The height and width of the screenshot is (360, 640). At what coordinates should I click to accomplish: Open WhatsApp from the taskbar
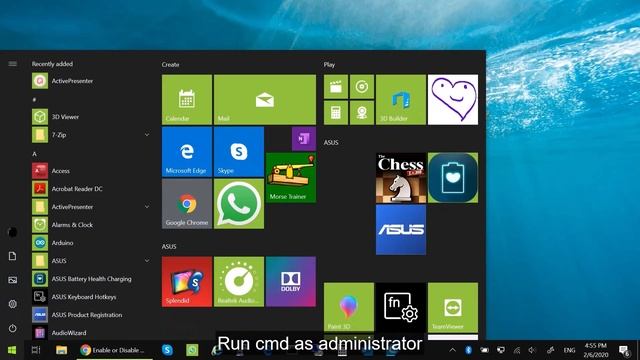pos(192,350)
